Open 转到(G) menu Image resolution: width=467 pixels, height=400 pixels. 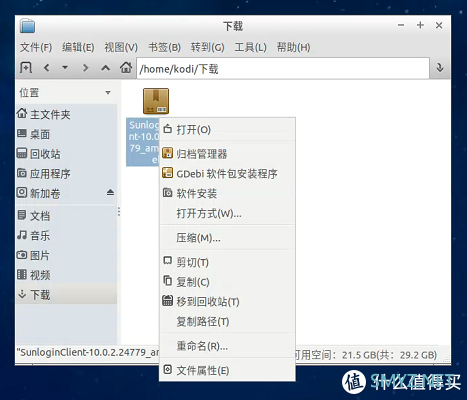(207, 47)
